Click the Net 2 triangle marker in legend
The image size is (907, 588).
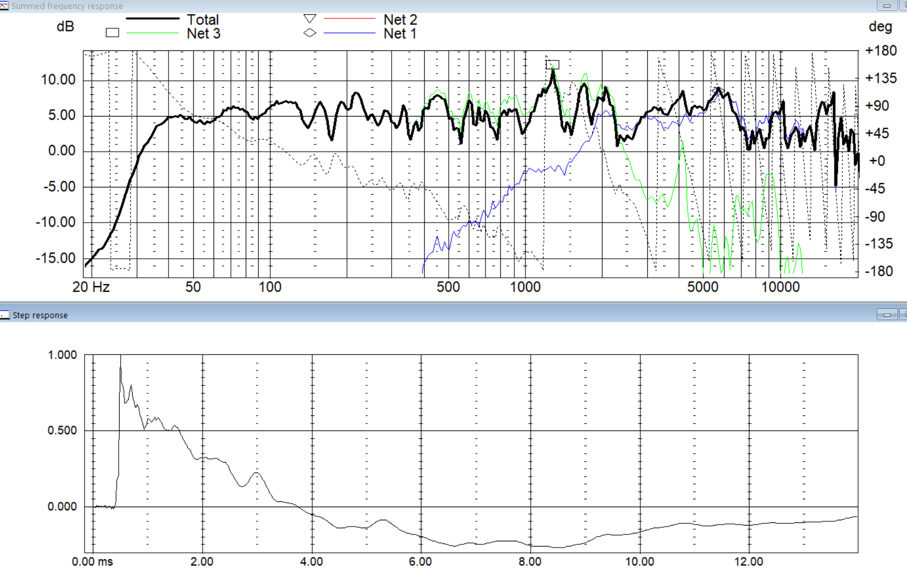coord(310,19)
